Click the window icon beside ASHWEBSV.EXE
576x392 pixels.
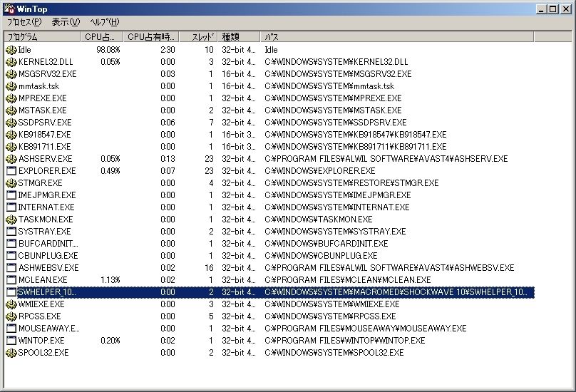click(x=11, y=268)
